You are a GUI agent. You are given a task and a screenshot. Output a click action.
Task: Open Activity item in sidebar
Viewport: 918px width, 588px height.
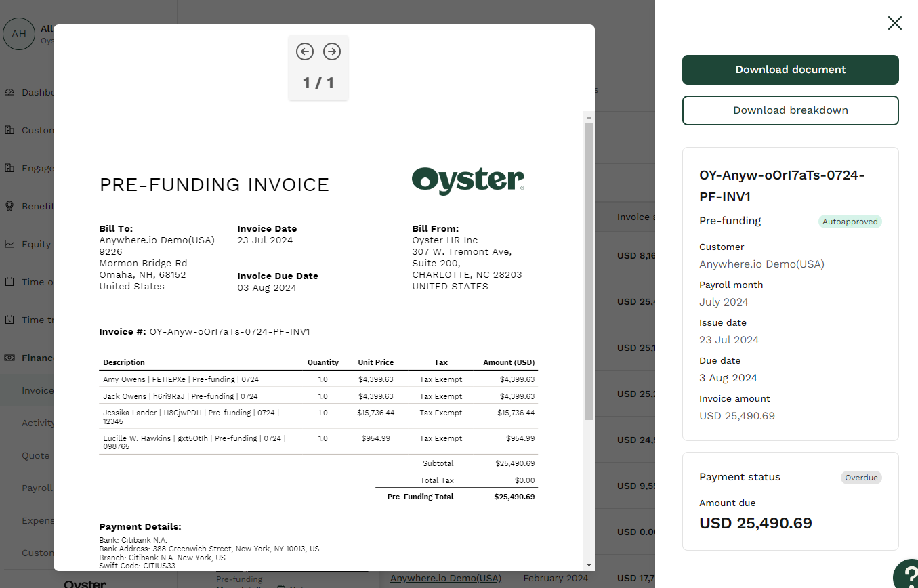pos(38,423)
